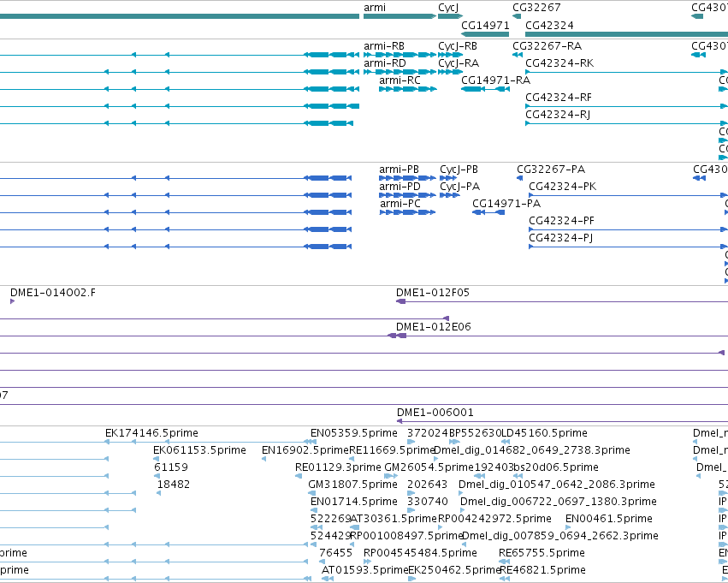Click the Dmel_dig_007859_0694_2662.3prime label
The width and height of the screenshot is (728, 583).
tap(560, 537)
